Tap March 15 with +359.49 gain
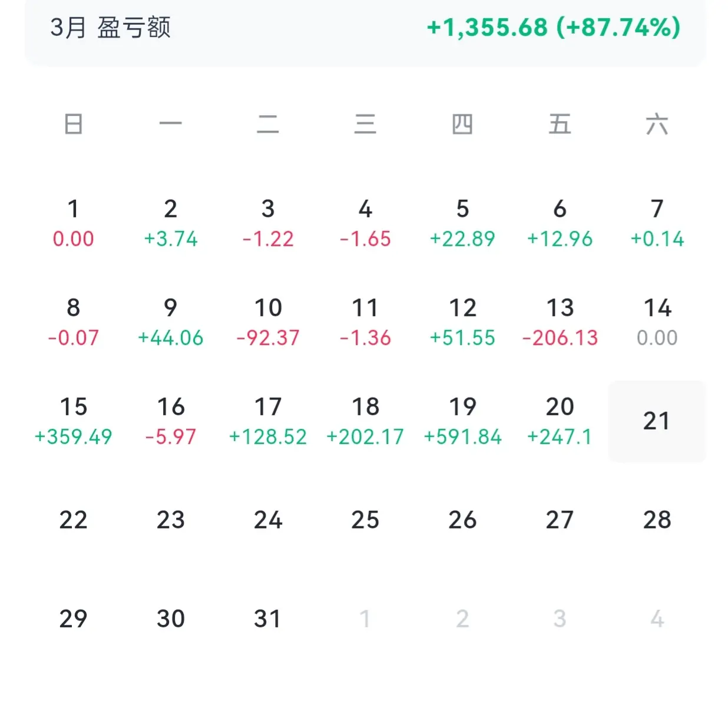Viewport: 728px width, 701px height. pyautogui.click(x=73, y=421)
